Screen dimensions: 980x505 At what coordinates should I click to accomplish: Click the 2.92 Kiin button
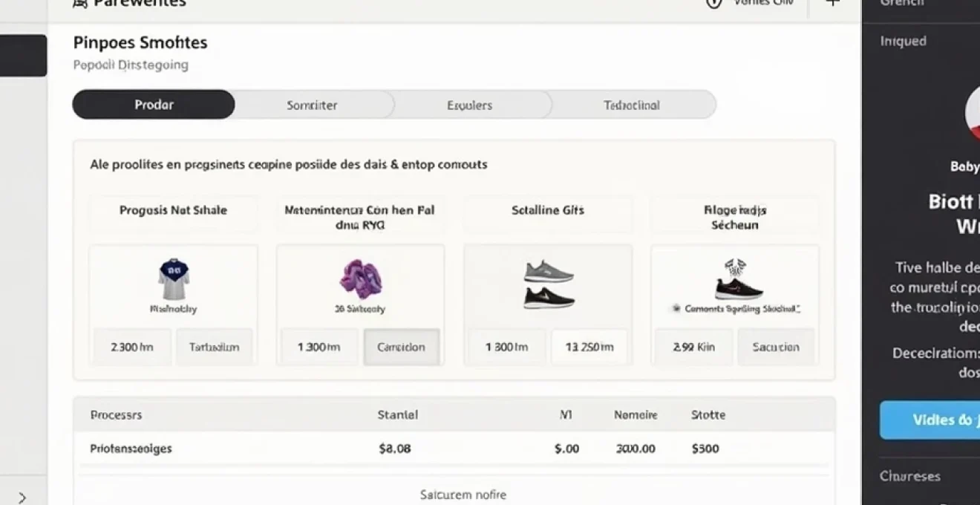pos(693,347)
